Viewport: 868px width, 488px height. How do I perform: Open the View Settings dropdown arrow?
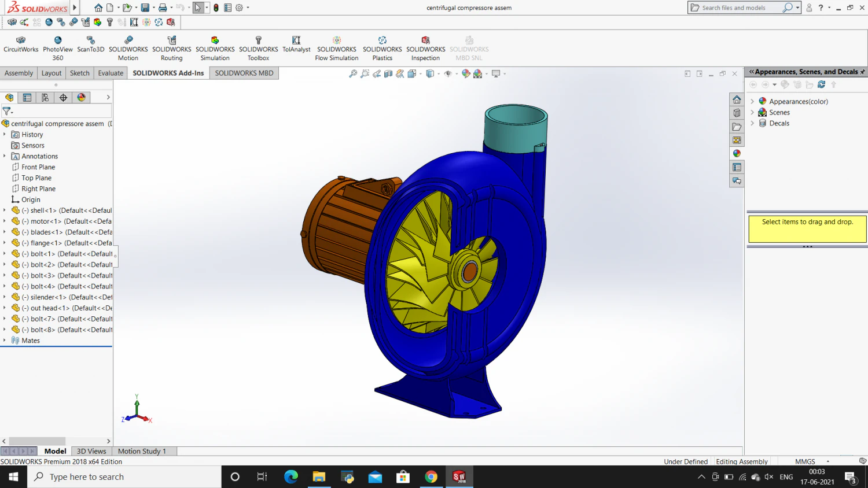click(504, 73)
